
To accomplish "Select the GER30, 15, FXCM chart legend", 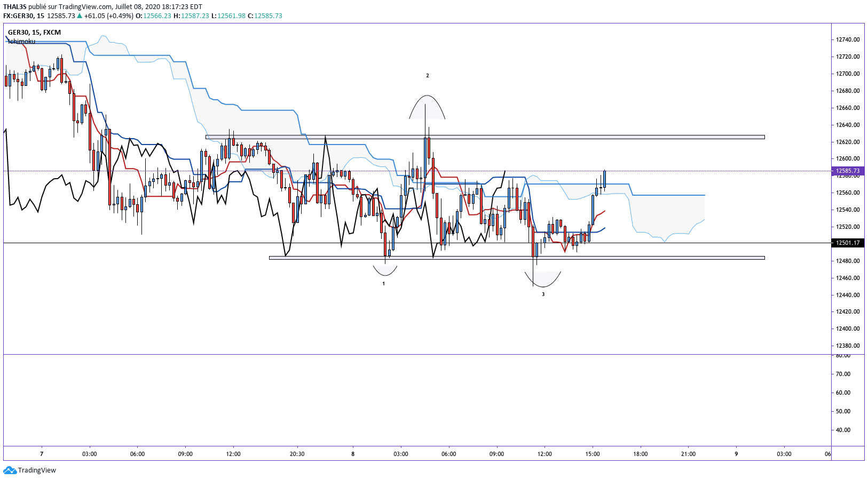I will 34,32.
